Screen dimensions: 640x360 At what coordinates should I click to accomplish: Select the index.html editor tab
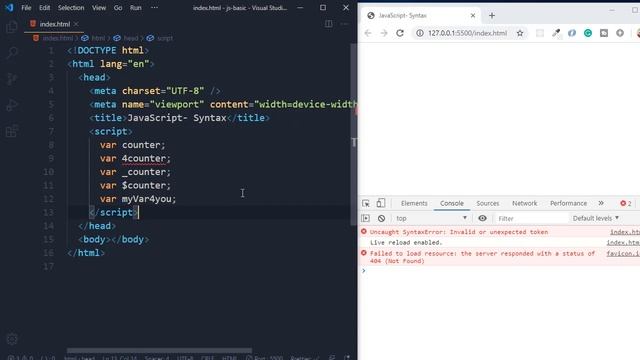click(54, 24)
